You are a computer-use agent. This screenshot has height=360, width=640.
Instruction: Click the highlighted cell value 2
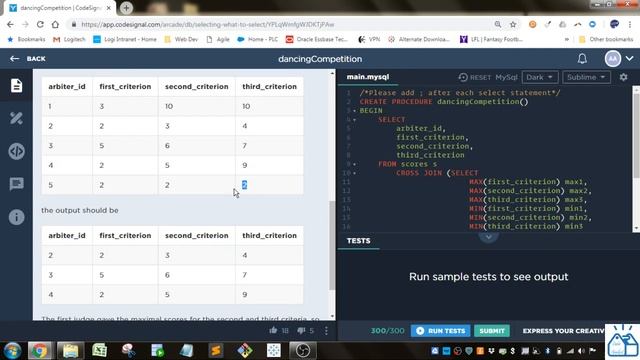244,185
